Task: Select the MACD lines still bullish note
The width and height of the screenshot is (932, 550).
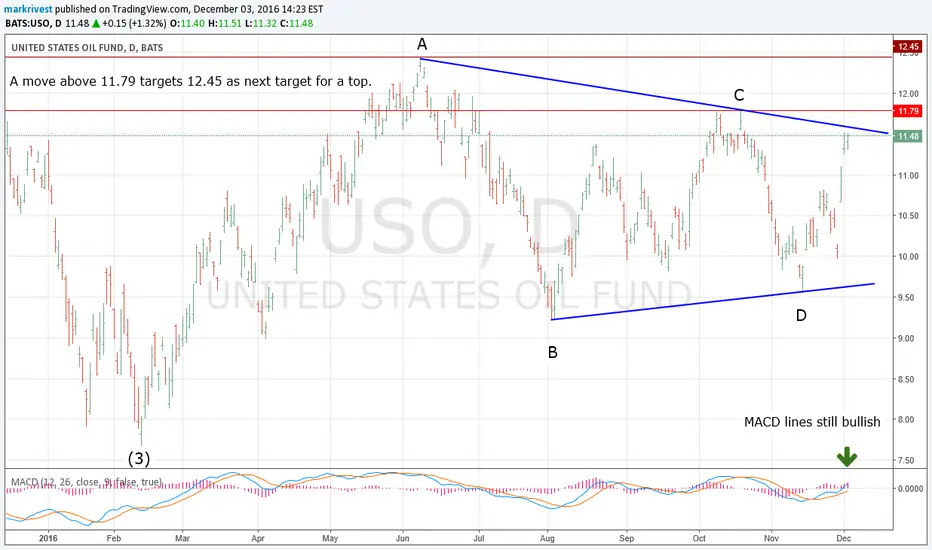Action: pos(812,422)
